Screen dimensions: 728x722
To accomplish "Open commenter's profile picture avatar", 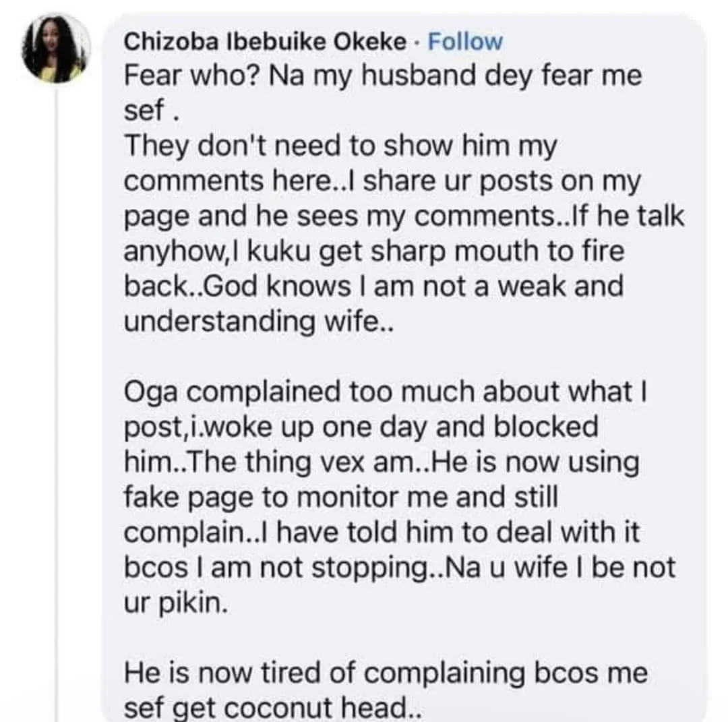I will point(57,48).
